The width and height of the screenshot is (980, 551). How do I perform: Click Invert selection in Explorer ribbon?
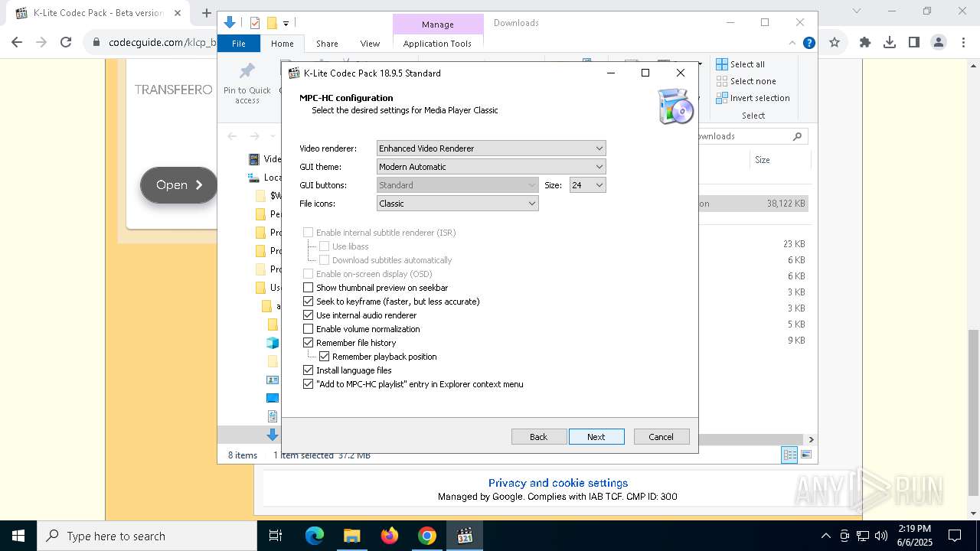pyautogui.click(x=753, y=98)
